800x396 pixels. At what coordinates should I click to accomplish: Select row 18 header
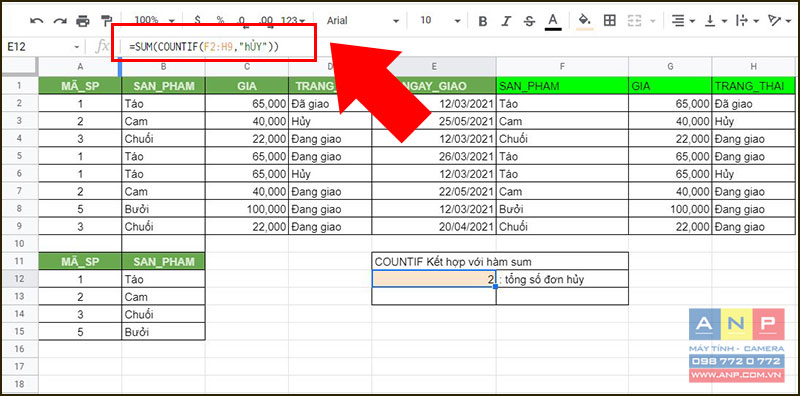pos(19,384)
